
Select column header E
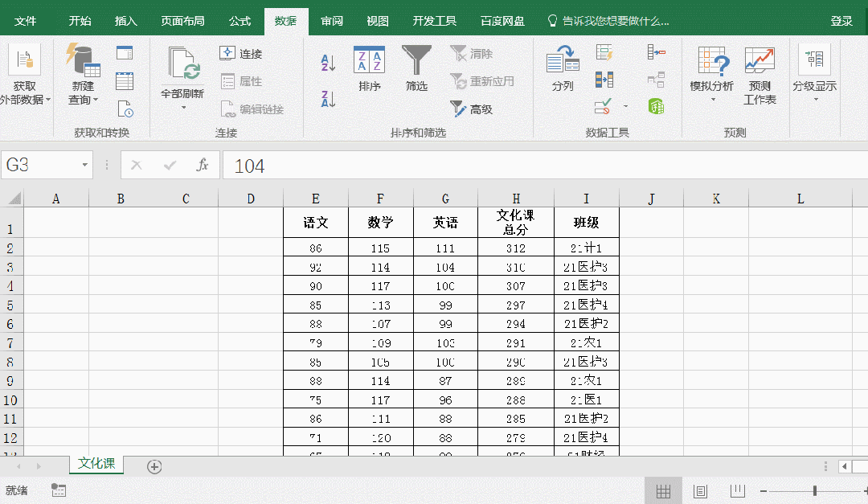pyautogui.click(x=316, y=199)
